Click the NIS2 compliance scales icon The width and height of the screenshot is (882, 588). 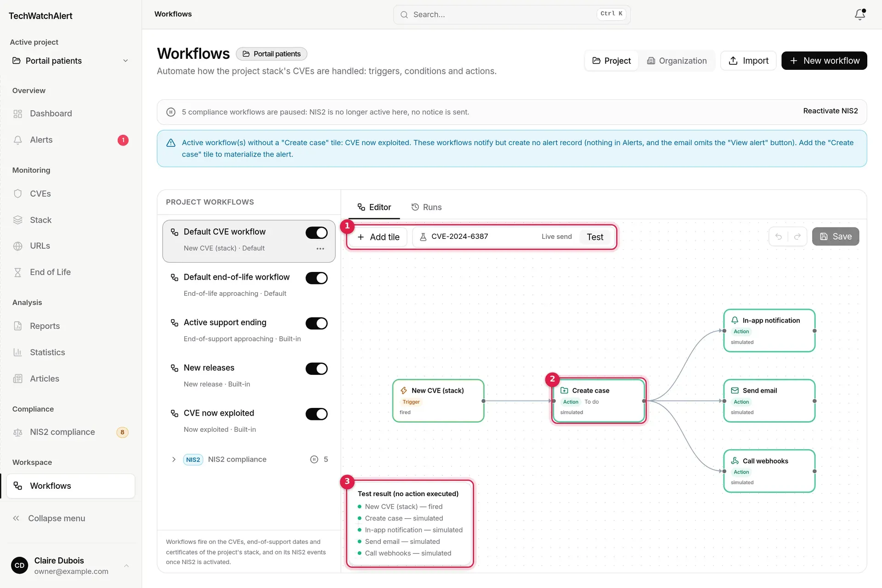[x=18, y=432]
